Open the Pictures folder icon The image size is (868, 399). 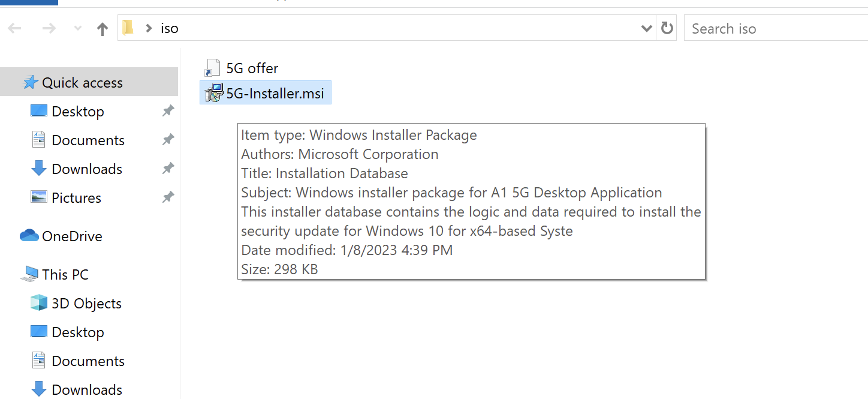point(38,197)
